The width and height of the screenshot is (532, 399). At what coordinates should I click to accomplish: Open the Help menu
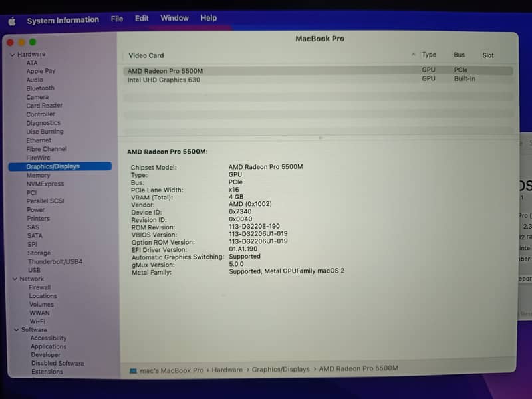tap(208, 18)
